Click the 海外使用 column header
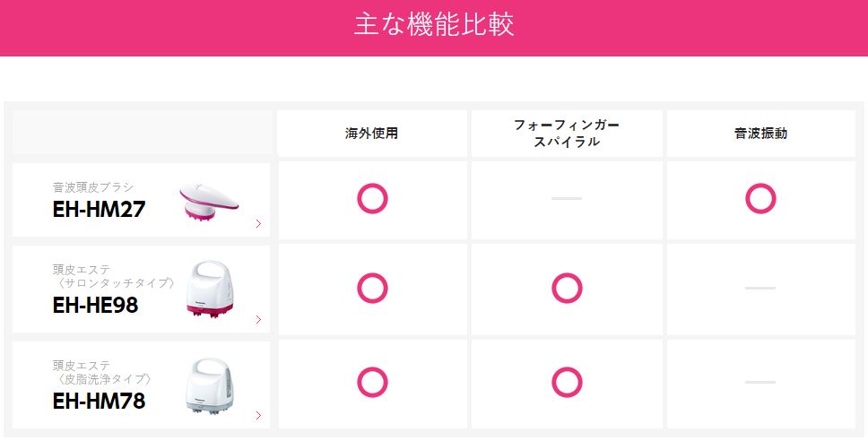The height and width of the screenshot is (441, 868). coord(371,134)
